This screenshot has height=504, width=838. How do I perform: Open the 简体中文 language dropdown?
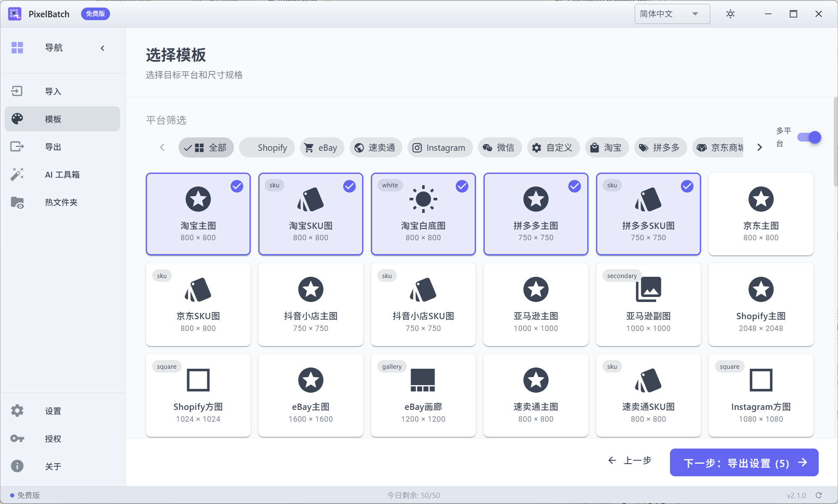pyautogui.click(x=672, y=14)
